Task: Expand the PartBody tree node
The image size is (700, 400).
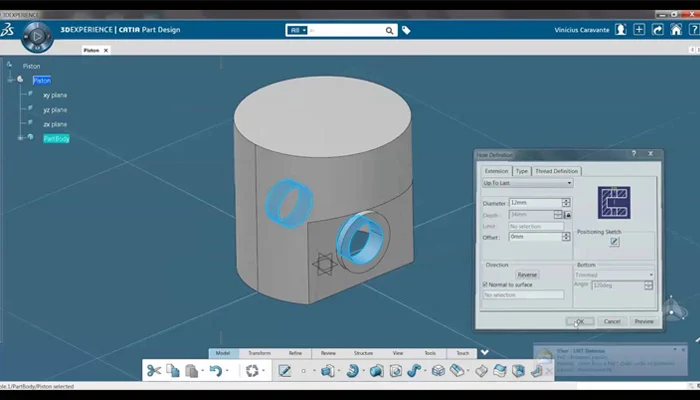Action: [21, 138]
